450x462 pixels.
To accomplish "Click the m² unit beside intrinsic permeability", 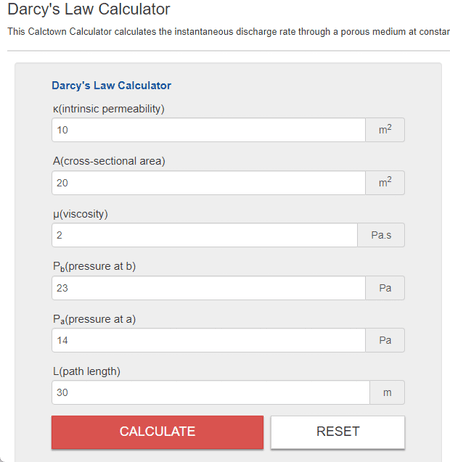I will (x=385, y=130).
